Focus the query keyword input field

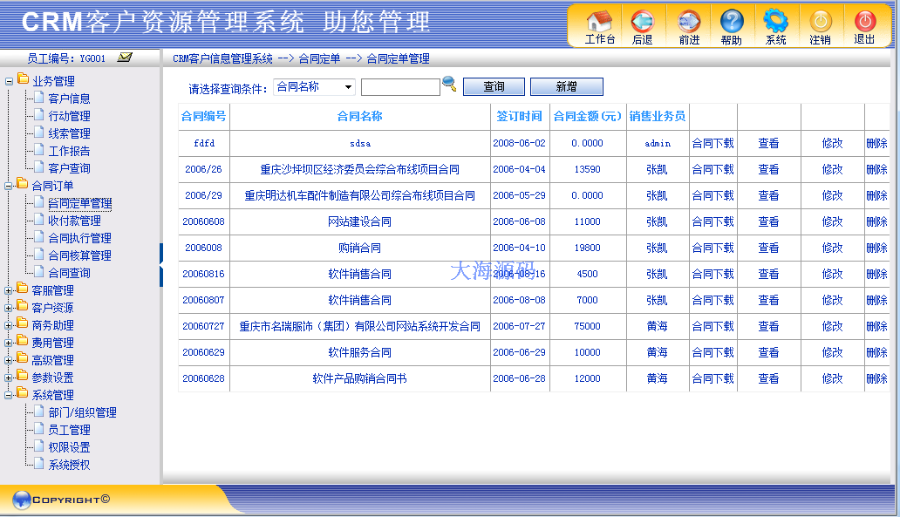coord(400,87)
